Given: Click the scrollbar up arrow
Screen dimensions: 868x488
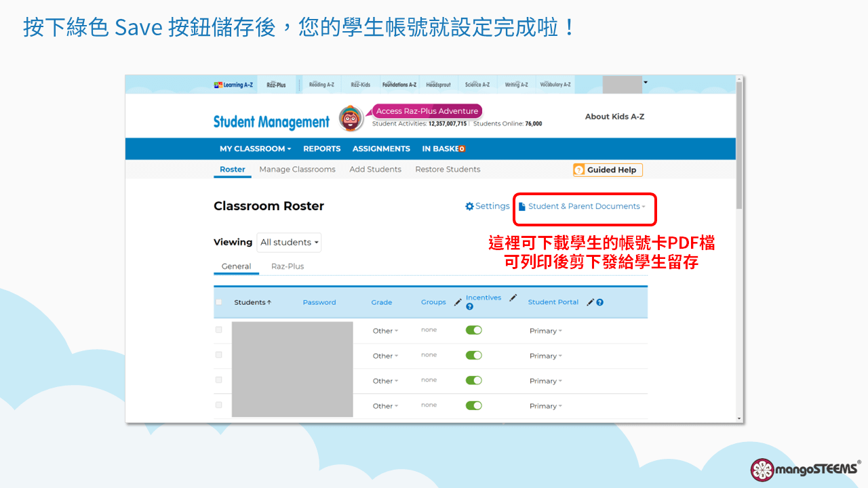Looking at the screenshot, I should 740,79.
